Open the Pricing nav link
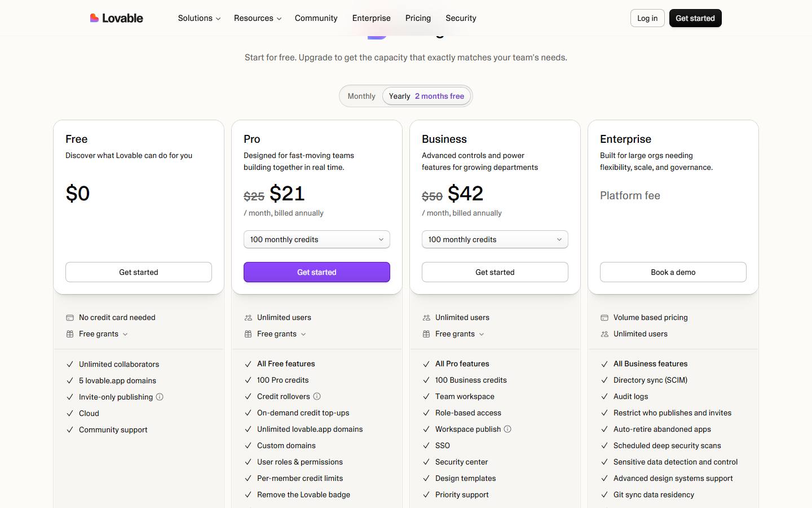Image resolution: width=812 pixels, height=508 pixels. pos(418,18)
